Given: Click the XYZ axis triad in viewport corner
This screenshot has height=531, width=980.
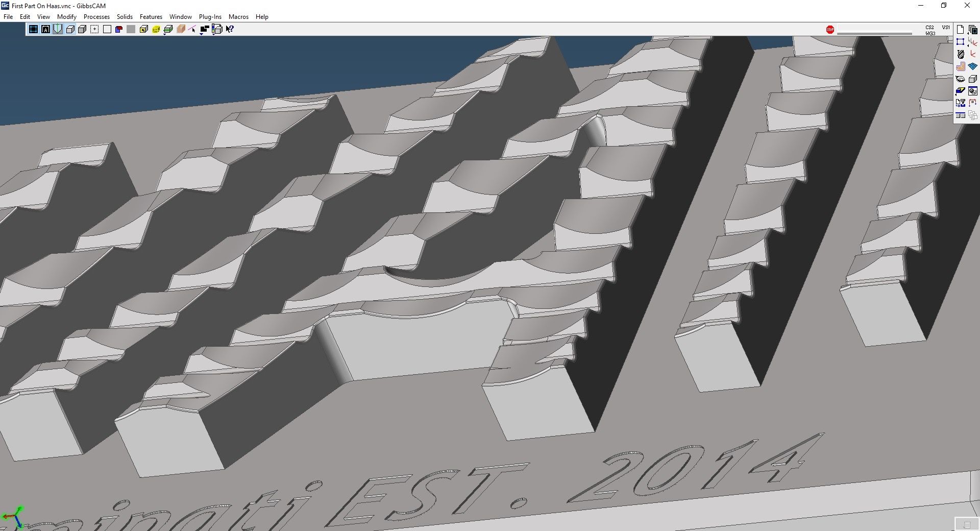Looking at the screenshot, I should (x=12, y=518).
